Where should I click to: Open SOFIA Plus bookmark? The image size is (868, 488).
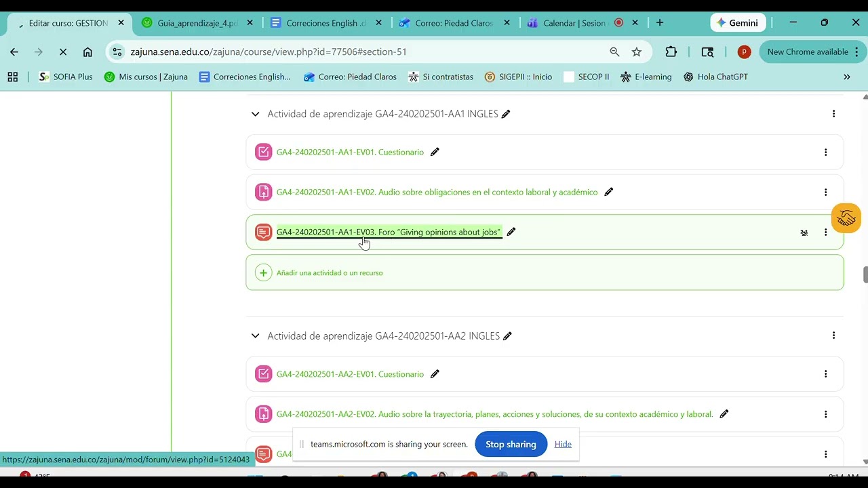[x=65, y=77]
